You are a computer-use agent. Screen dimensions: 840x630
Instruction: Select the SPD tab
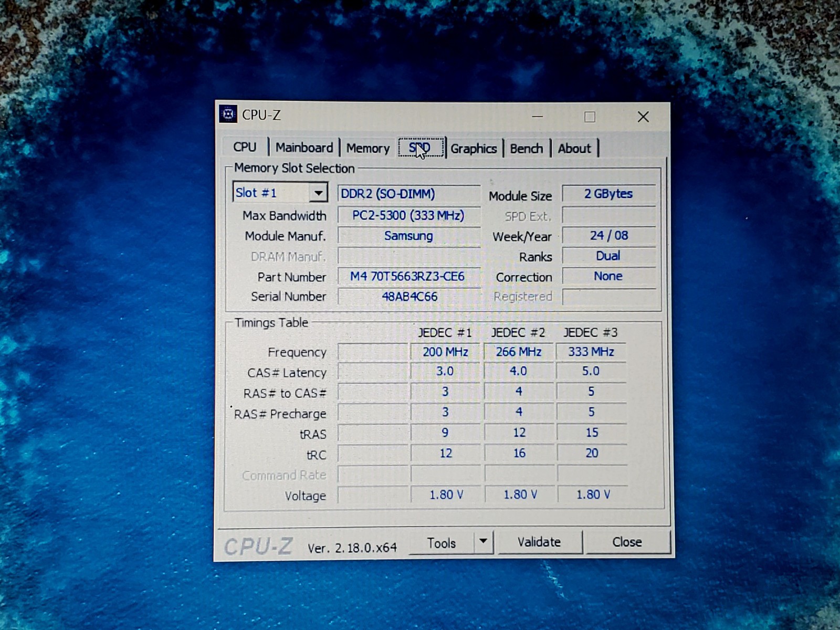pyautogui.click(x=421, y=148)
